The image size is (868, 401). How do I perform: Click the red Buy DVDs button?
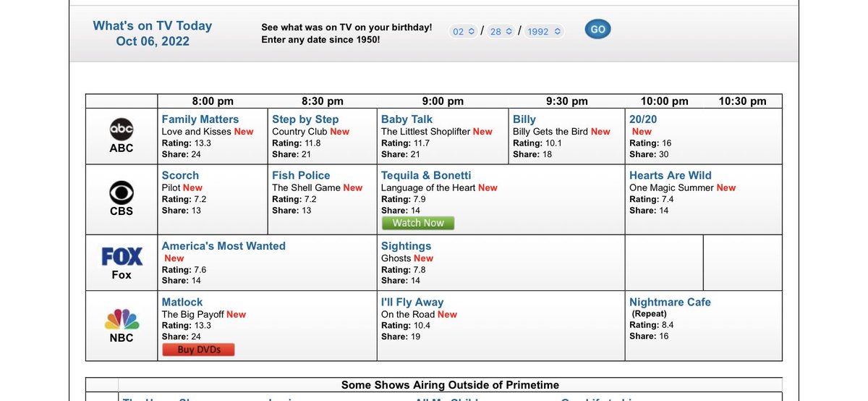click(198, 350)
